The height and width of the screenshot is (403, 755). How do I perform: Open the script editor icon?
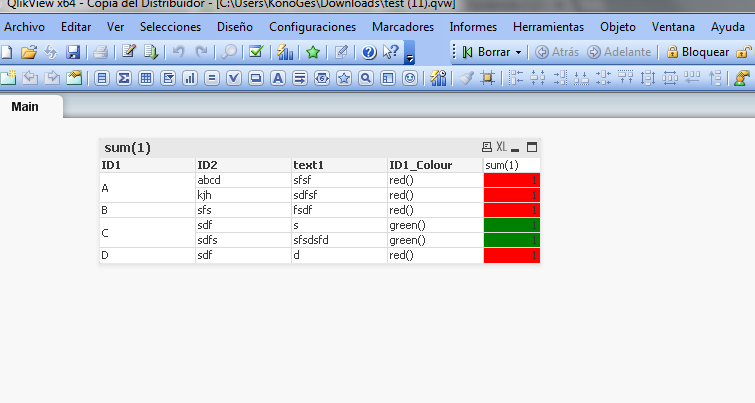coord(128,52)
